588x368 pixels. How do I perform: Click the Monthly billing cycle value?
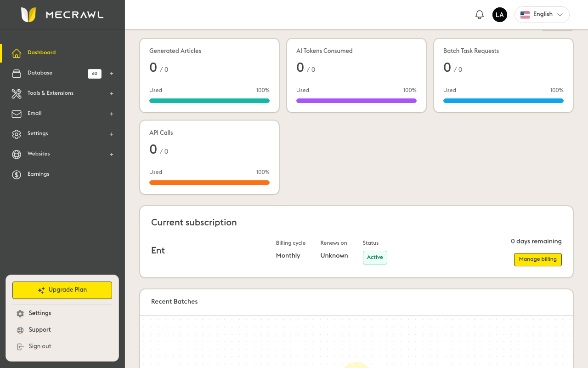click(x=288, y=256)
